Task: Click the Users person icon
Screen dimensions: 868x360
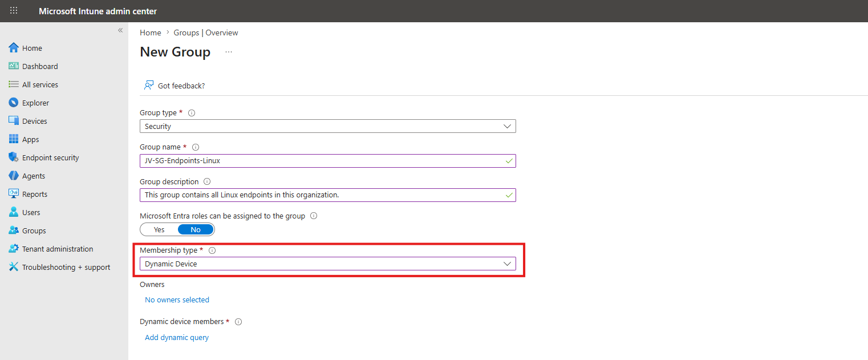Action: [x=14, y=212]
